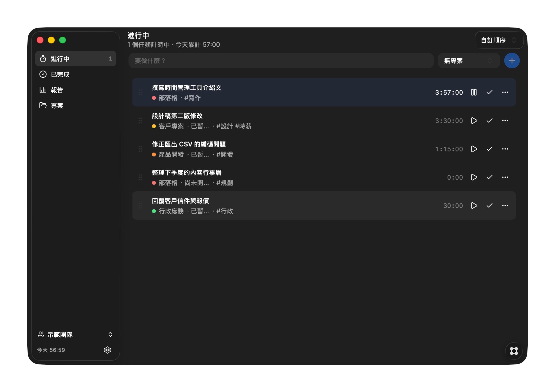Viewport: 555px width, 392px height.
Task: Click the #規劃 tag
Action: point(224,183)
